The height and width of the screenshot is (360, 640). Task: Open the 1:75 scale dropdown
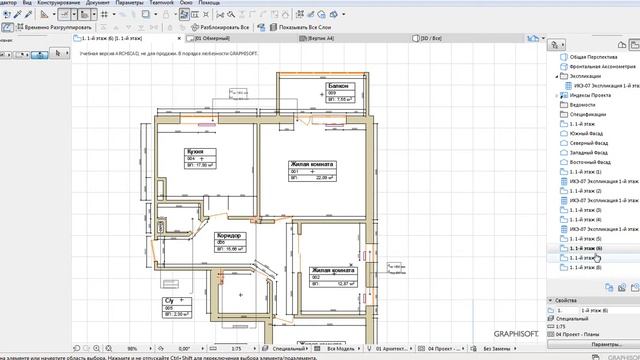(255, 349)
